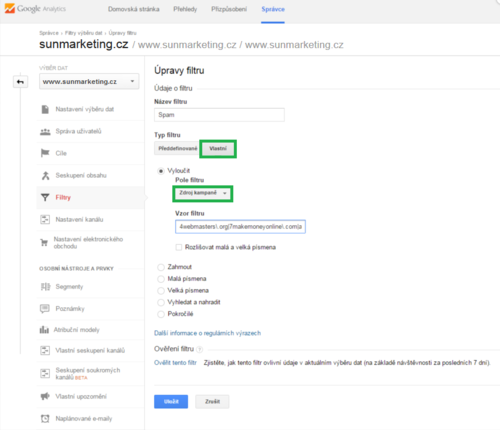Open the Přizpůsobení tab

tap(229, 9)
